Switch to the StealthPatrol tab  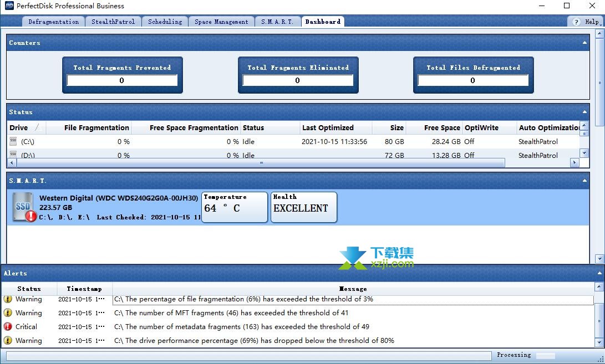tap(113, 22)
